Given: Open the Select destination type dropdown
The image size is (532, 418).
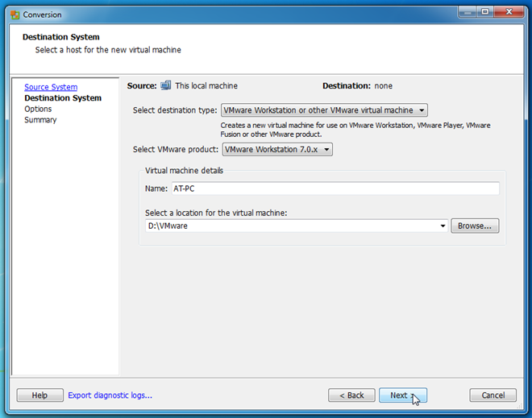Looking at the screenshot, I should pyautogui.click(x=324, y=110).
